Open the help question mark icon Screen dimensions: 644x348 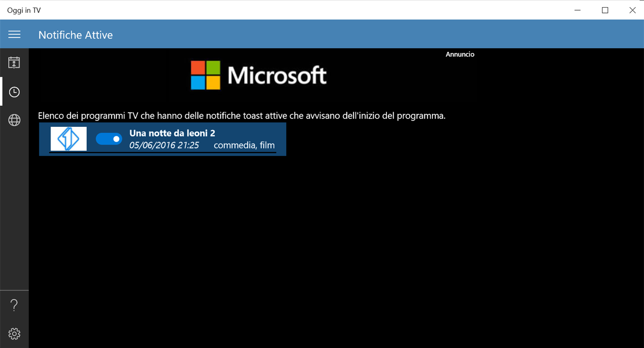point(14,305)
